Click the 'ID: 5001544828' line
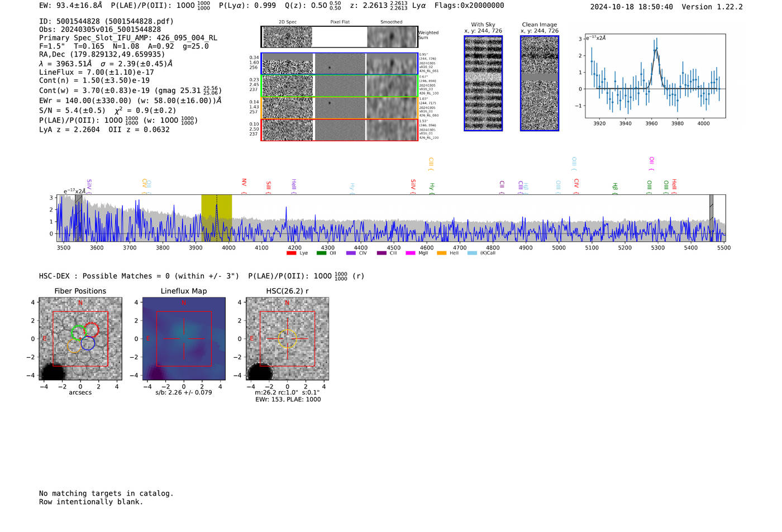This screenshot has height=532, width=782. coord(106,21)
